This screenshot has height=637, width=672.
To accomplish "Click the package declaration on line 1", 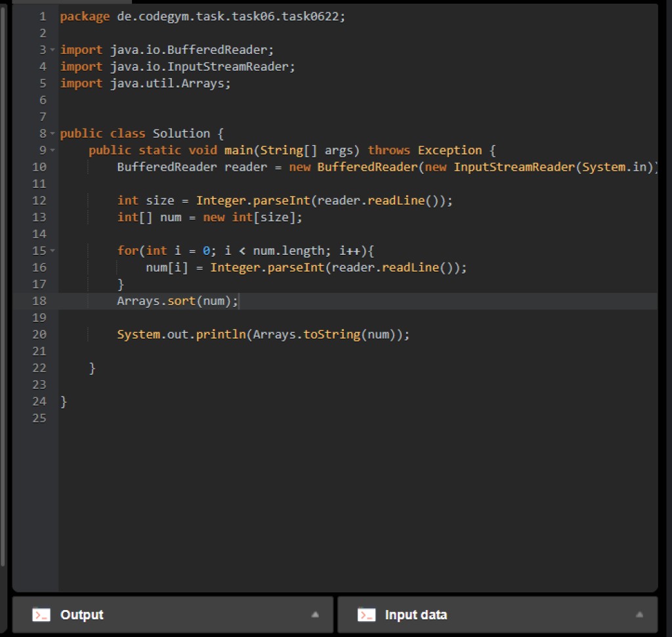I will click(202, 16).
